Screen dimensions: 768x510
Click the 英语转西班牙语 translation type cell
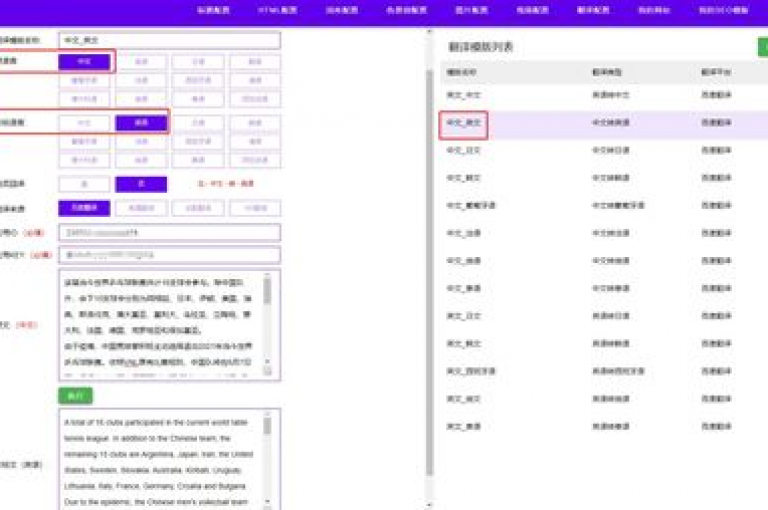click(x=618, y=371)
